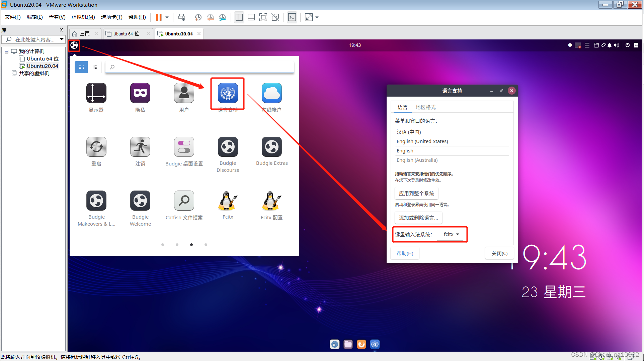Open the 虚拟机(M) menu
The height and width of the screenshot is (361, 644).
tap(83, 17)
